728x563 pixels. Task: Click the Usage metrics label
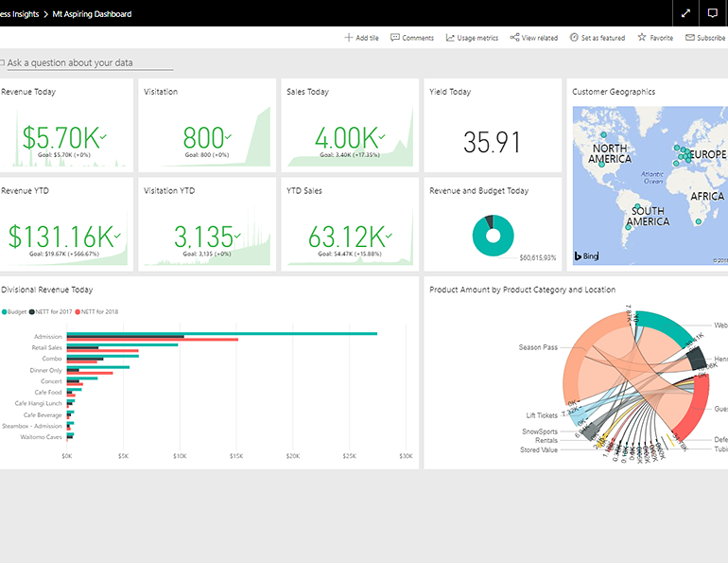(477, 38)
